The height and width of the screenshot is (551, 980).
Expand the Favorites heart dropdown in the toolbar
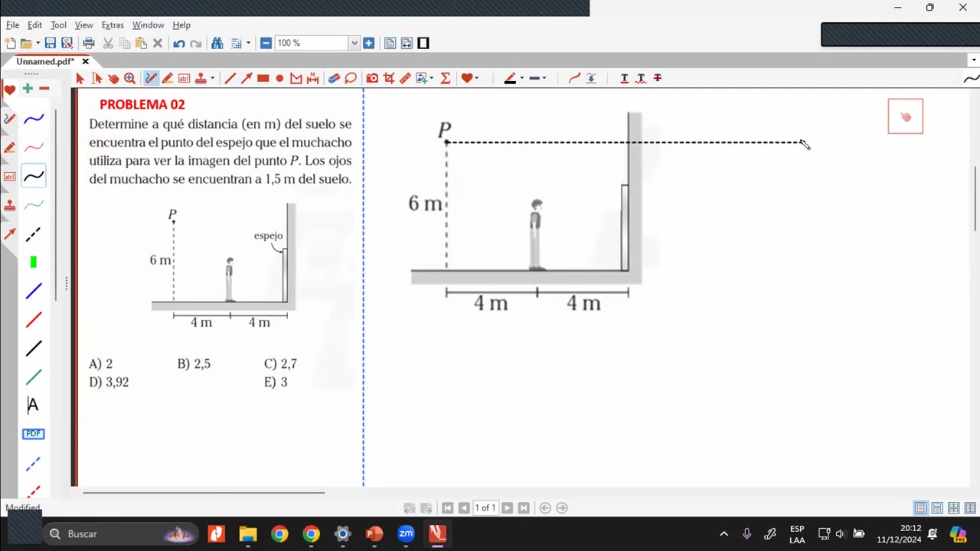coord(475,78)
